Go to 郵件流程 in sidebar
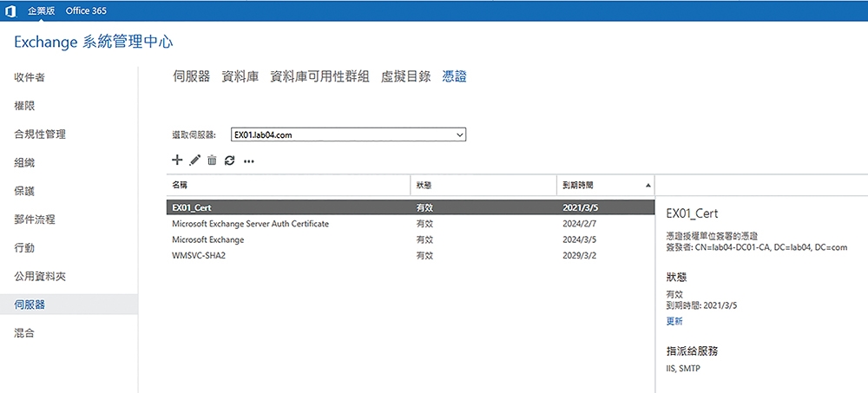This screenshot has width=868, height=393. click(x=35, y=219)
